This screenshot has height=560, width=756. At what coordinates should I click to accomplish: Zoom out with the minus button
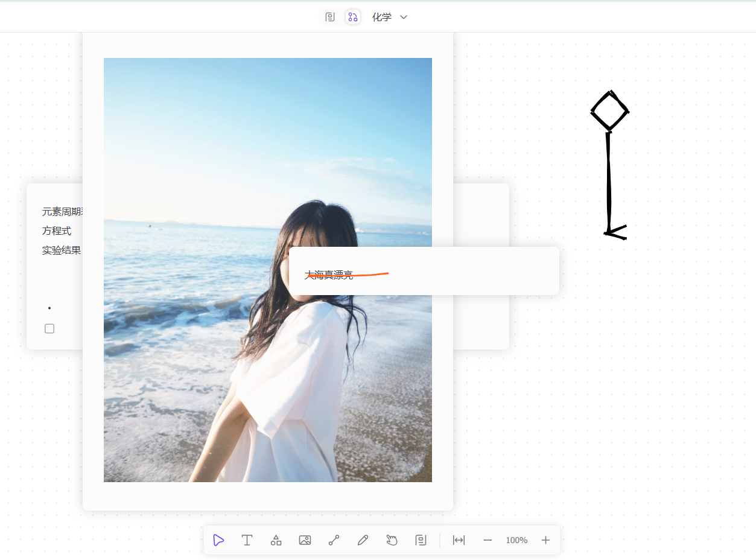(488, 540)
